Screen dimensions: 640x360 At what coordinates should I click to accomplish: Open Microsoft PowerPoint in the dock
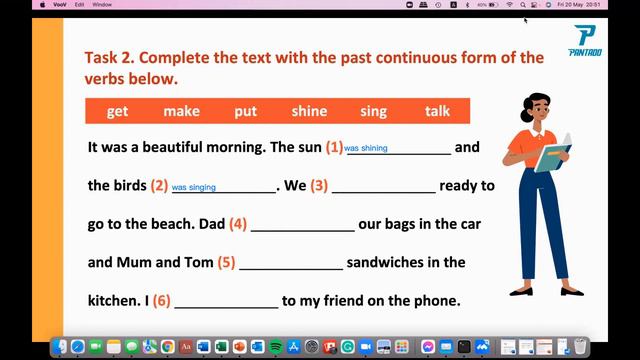coord(239,347)
